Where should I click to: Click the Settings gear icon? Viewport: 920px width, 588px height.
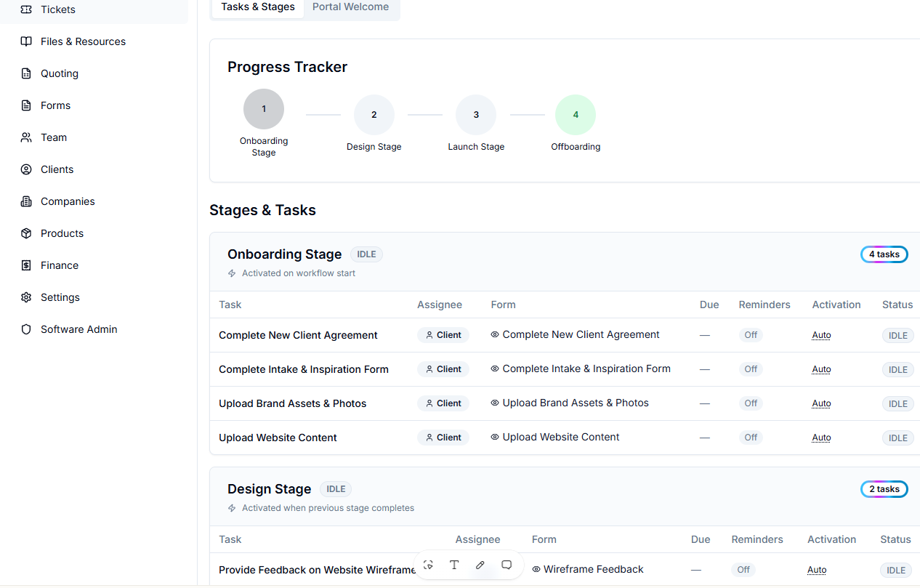pyautogui.click(x=26, y=297)
